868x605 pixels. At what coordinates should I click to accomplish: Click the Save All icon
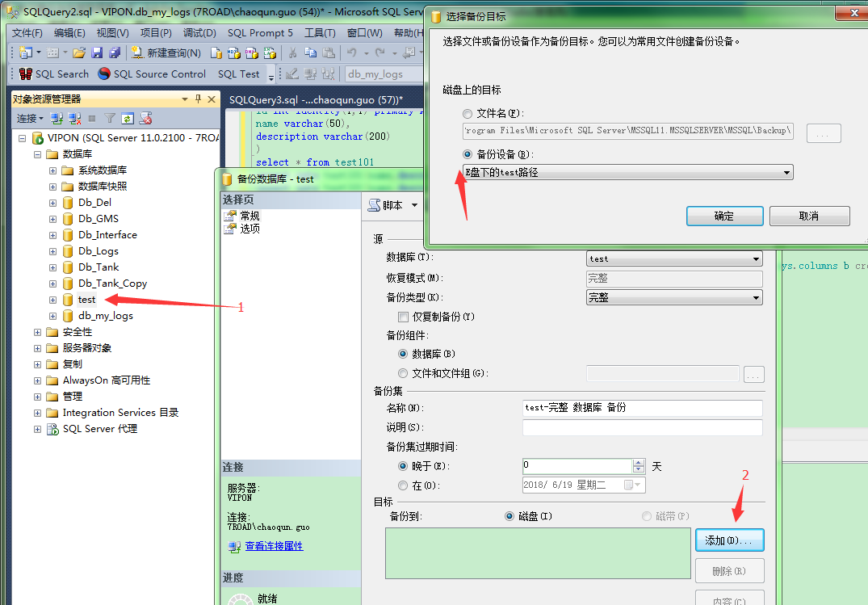pyautogui.click(x=115, y=53)
